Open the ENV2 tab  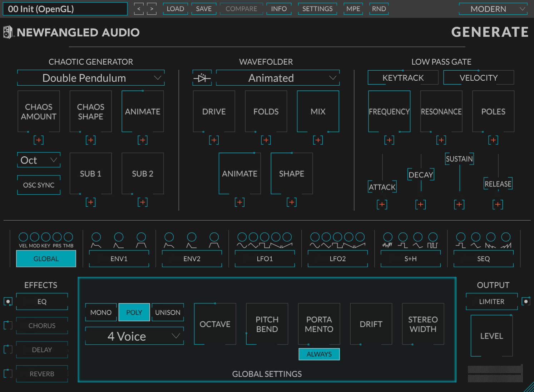coord(192,259)
